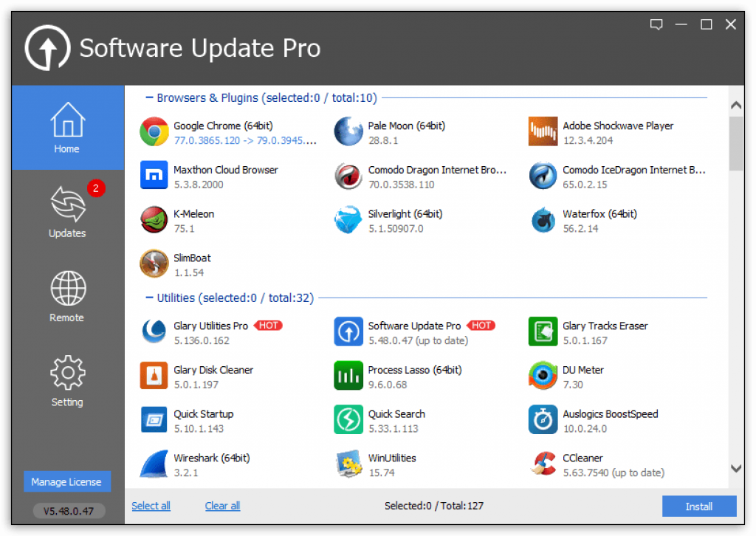Click the Google Chrome (64bit) icon
The image size is (756, 536).
pyautogui.click(x=154, y=131)
